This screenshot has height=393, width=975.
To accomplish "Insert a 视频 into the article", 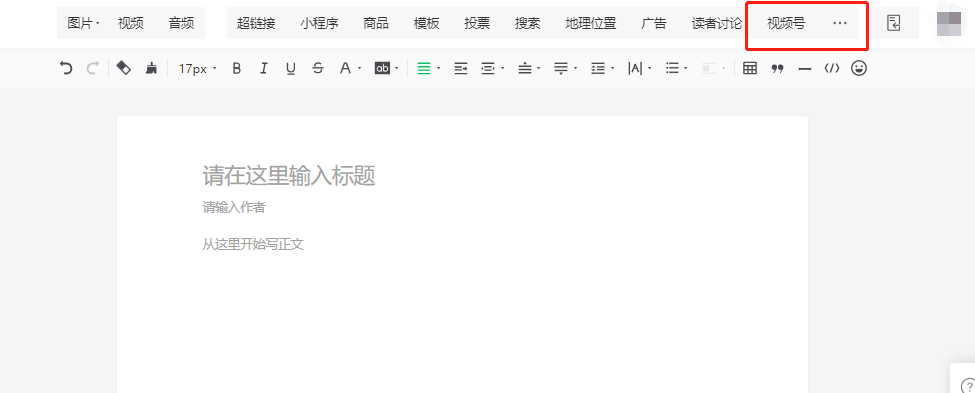I will point(131,24).
